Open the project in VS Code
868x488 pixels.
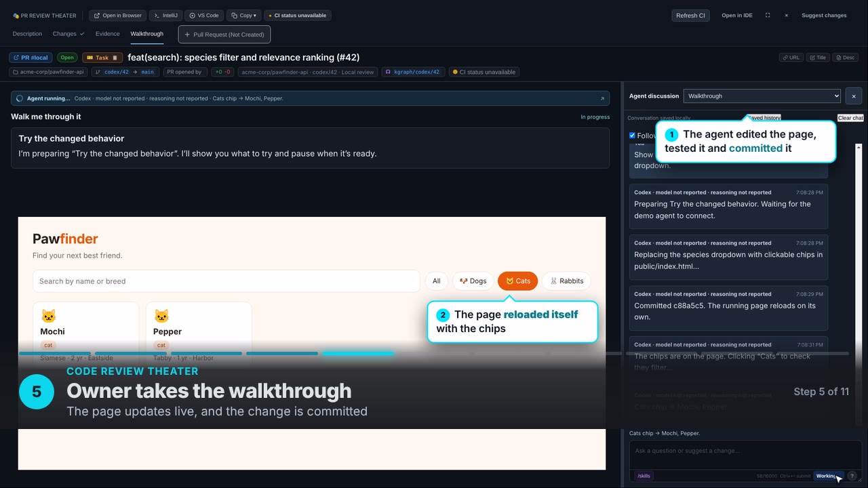coord(203,16)
